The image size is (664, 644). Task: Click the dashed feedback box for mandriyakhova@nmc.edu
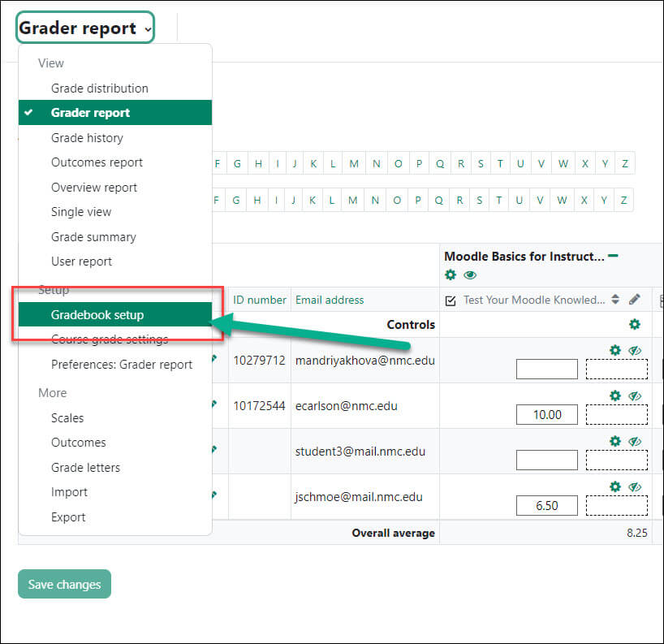617,369
